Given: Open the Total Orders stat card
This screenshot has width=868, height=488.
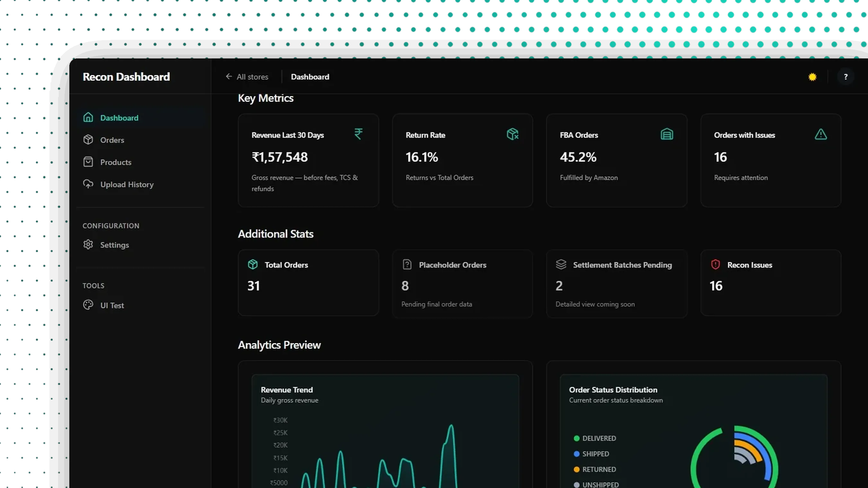Looking at the screenshot, I should tap(308, 283).
